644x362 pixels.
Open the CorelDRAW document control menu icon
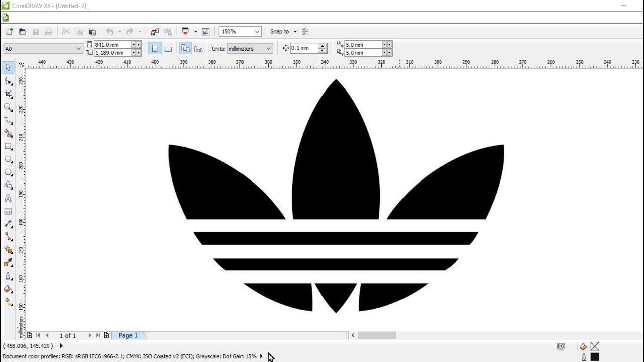(5, 18)
